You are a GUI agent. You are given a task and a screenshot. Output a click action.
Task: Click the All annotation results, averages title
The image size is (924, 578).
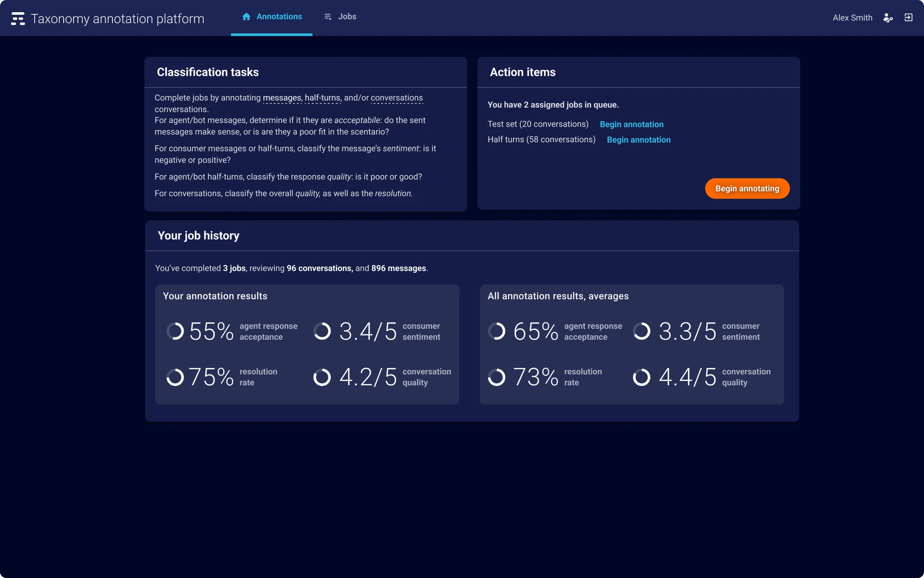coord(558,296)
